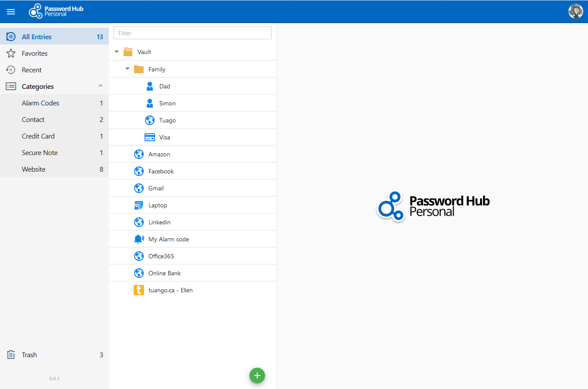The image size is (588, 389).
Task: Open Trash in sidebar
Action: 54,355
